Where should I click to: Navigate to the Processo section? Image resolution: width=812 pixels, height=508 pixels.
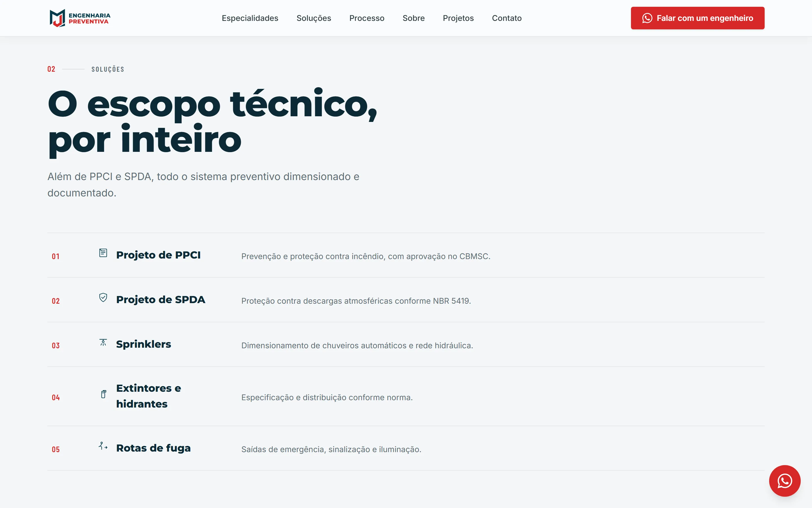point(367,18)
